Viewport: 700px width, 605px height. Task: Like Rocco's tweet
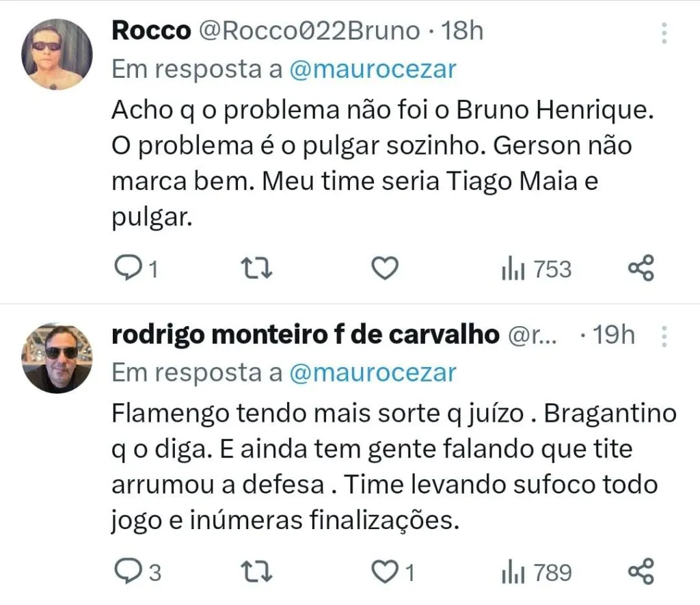[x=385, y=269]
